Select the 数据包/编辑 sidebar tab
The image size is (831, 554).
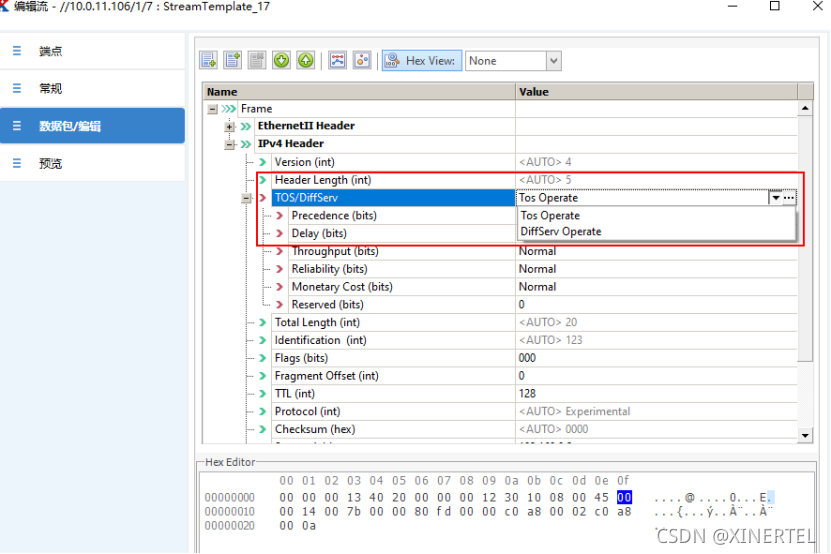click(x=92, y=126)
